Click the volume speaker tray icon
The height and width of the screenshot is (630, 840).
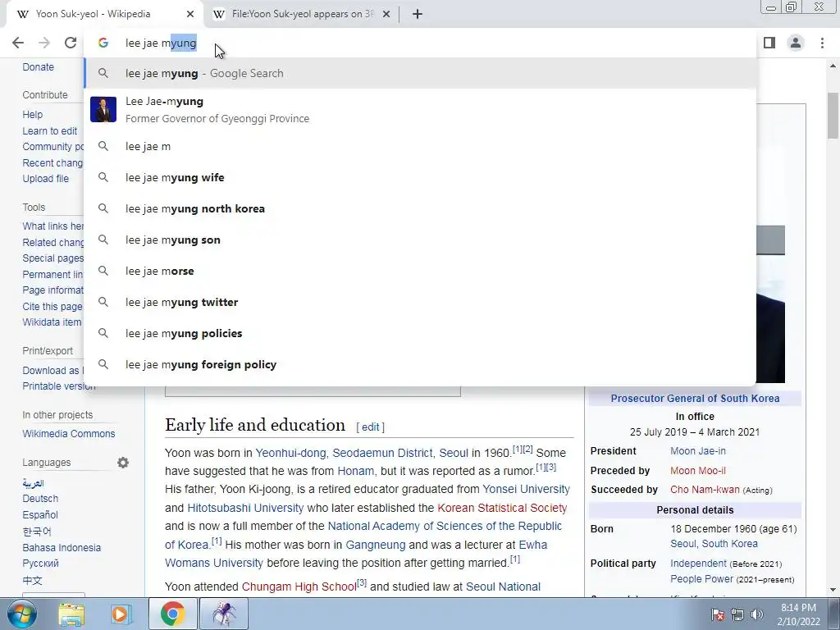click(757, 614)
